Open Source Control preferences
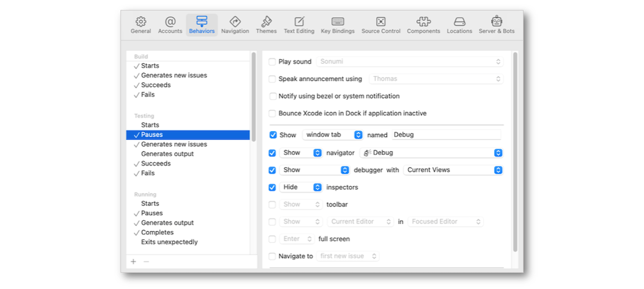Image resolution: width=644 pixels, height=289 pixels. click(x=381, y=25)
